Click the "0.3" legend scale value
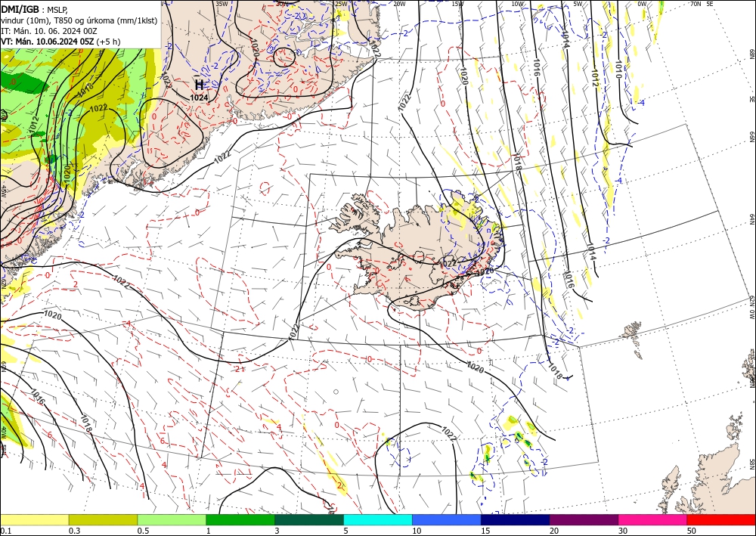Screen dimensions: 756x536 coord(74,531)
